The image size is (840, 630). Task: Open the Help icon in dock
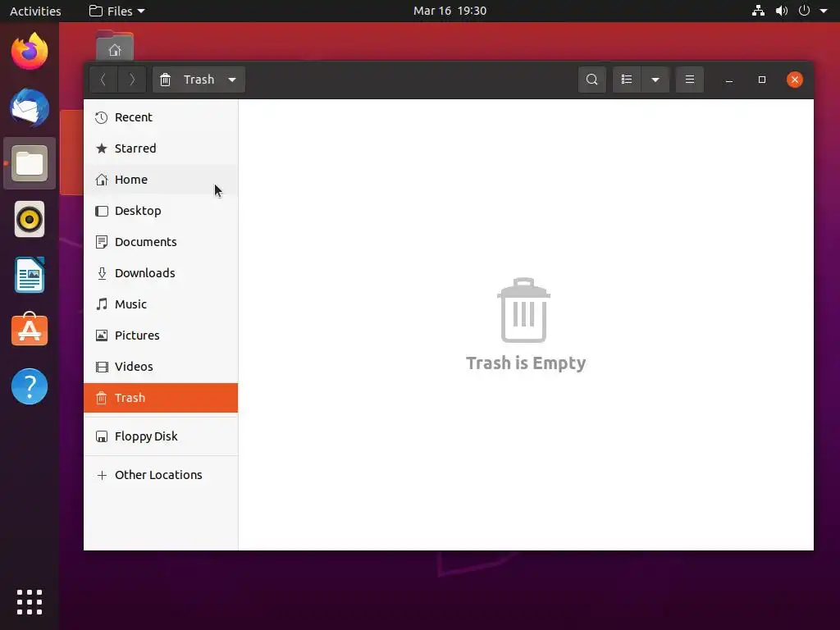point(30,386)
